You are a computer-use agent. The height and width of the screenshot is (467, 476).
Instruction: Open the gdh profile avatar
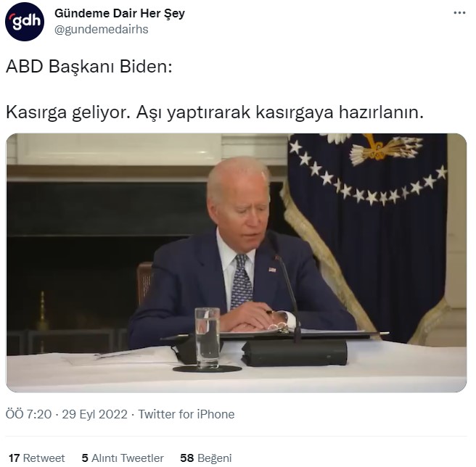click(x=25, y=22)
